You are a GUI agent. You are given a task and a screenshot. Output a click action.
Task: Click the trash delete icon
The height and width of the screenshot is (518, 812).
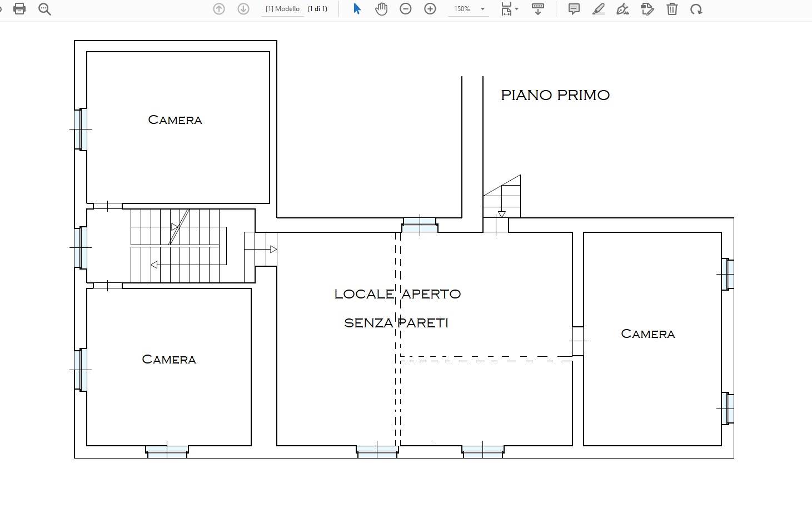(x=672, y=9)
